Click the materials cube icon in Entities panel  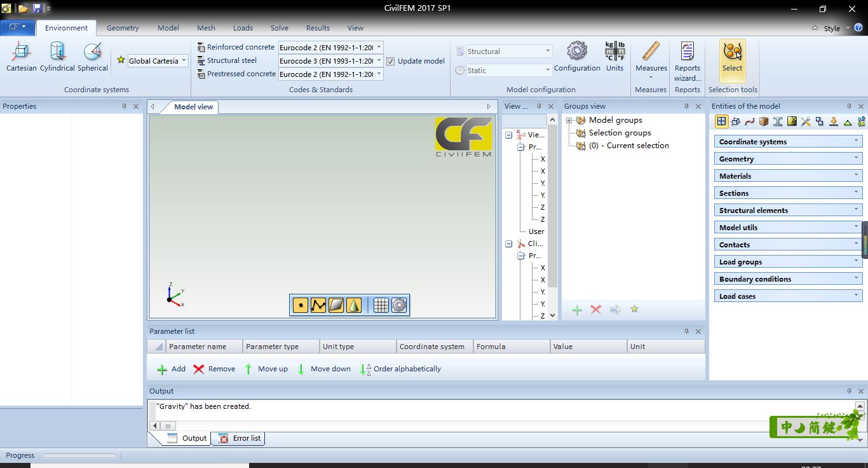pyautogui.click(x=764, y=121)
